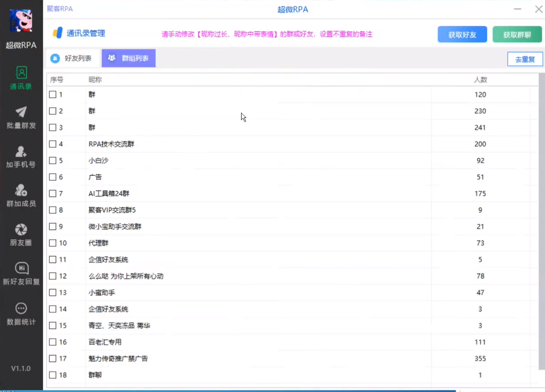Open the 通讯录 contacts sidebar icon
The height and width of the screenshot is (392, 545).
click(x=21, y=73)
